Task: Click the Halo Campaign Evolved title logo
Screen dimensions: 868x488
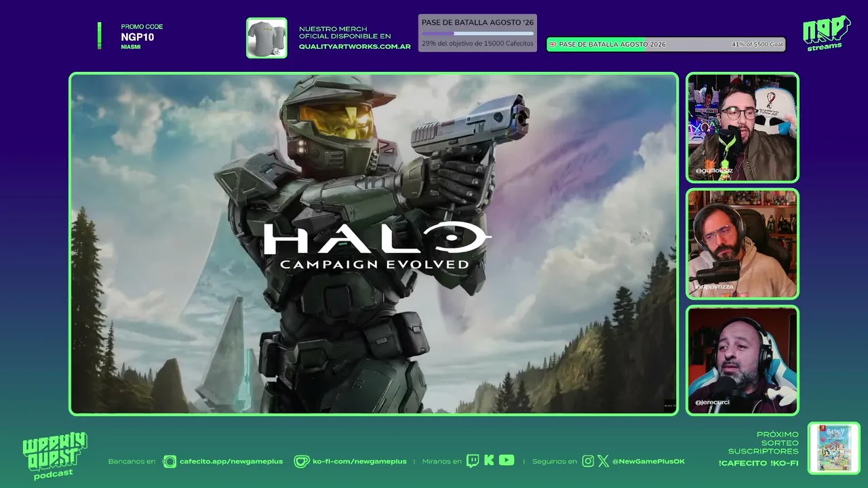Action: [x=376, y=245]
